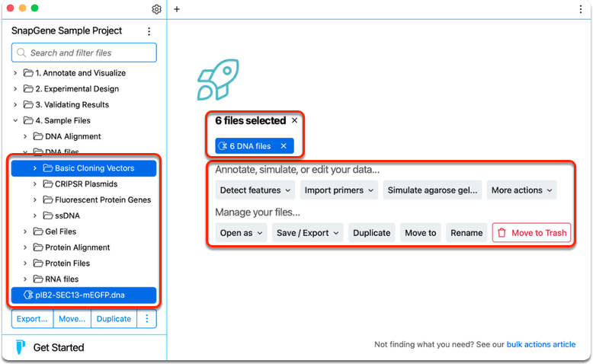The height and width of the screenshot is (364, 593).
Task: Collapse the 4. Sample Files folder
Action: 15,120
